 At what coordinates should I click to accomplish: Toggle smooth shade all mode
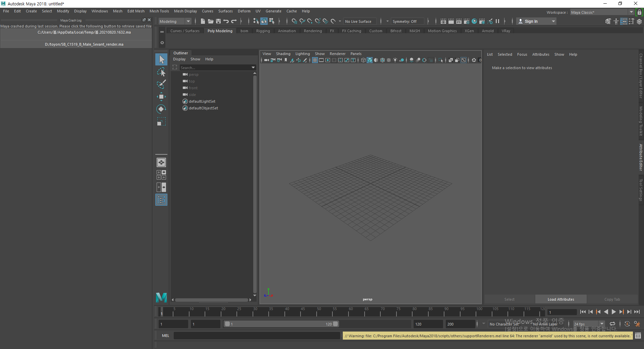(370, 60)
